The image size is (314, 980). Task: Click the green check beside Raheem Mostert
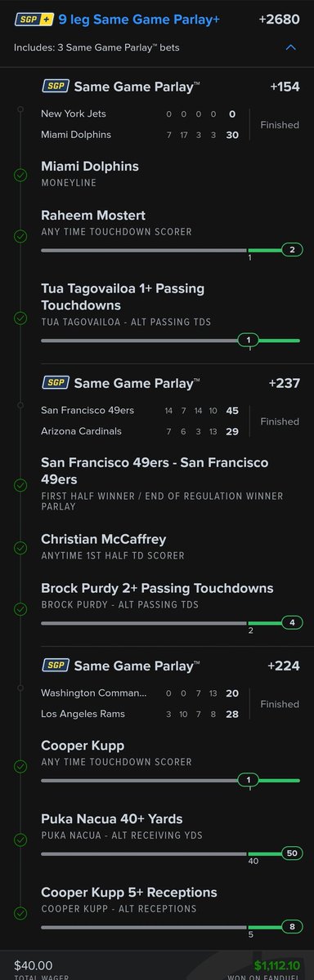click(20, 236)
